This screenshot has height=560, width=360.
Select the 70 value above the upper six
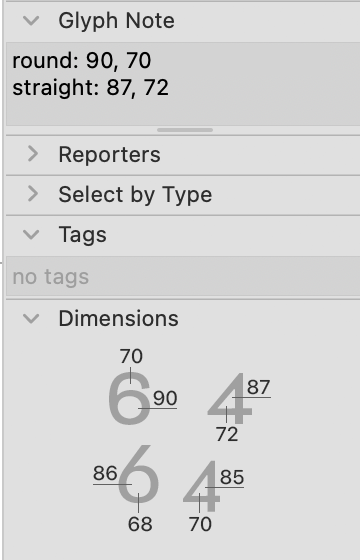131,356
